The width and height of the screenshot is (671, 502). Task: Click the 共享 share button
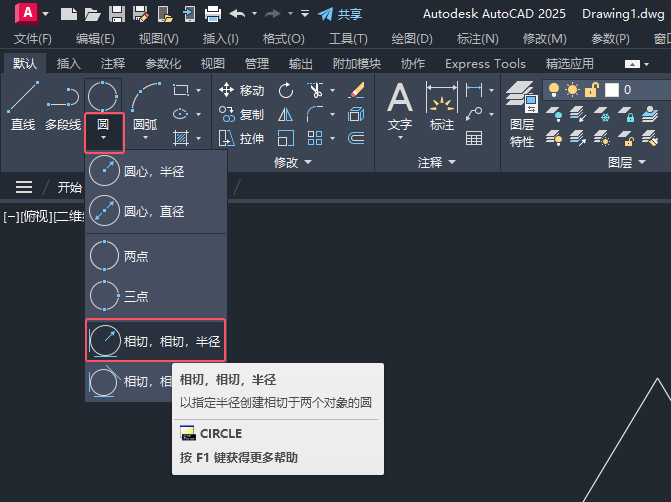coord(340,14)
